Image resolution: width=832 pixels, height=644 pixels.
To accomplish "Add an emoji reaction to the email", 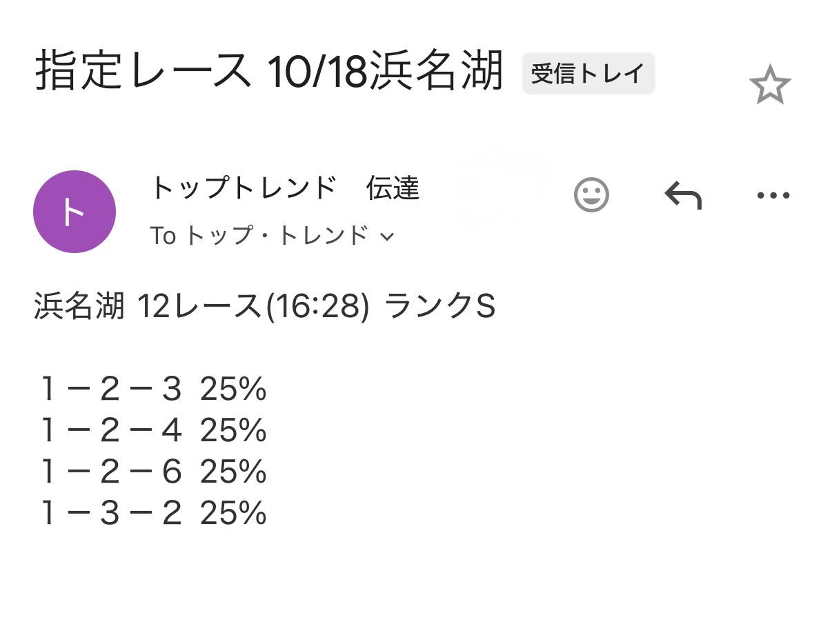I will [x=591, y=195].
